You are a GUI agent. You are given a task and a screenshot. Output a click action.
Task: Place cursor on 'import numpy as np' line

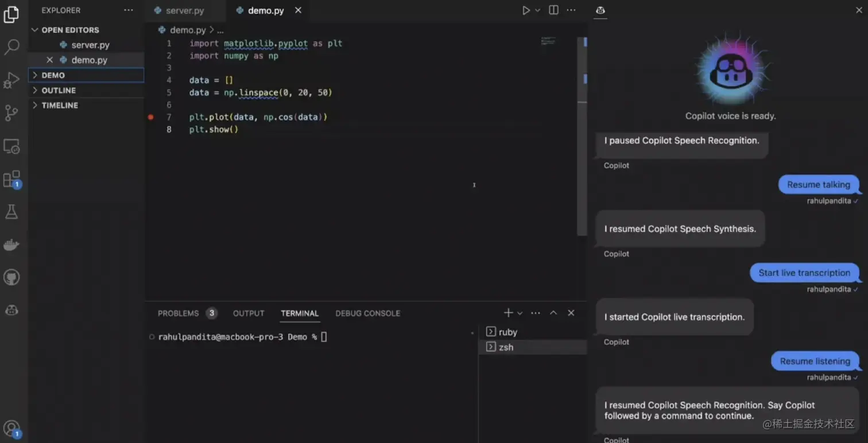coord(234,56)
